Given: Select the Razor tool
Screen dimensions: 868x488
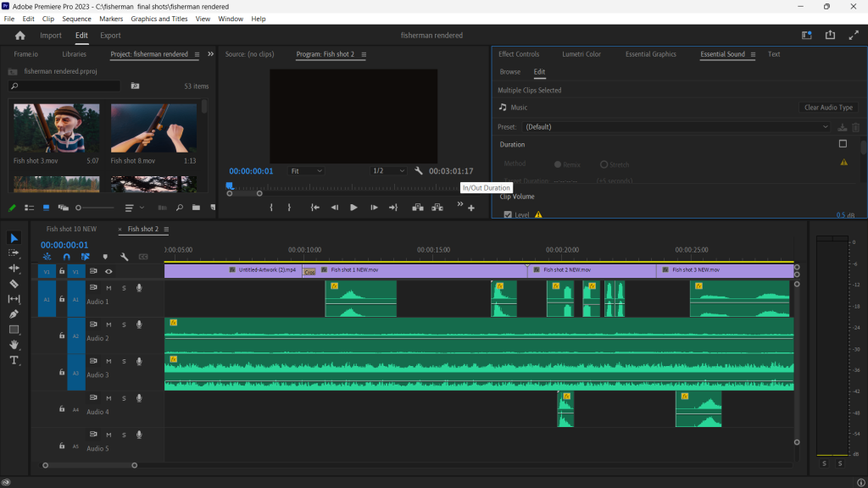Looking at the screenshot, I should pos(14,284).
